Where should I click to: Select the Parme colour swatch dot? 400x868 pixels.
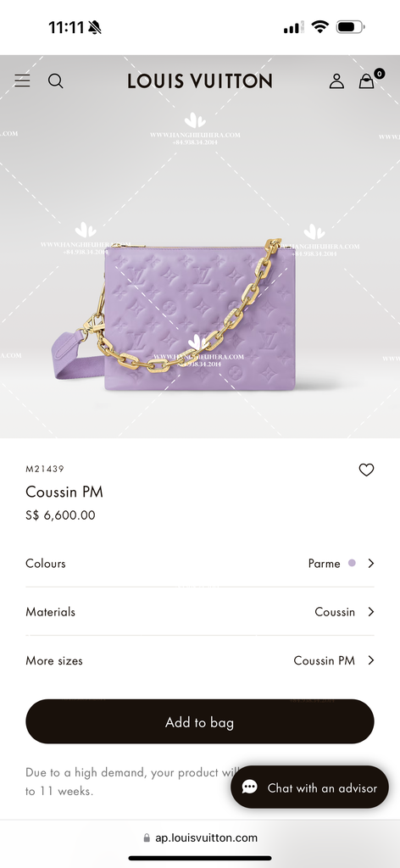(x=352, y=563)
